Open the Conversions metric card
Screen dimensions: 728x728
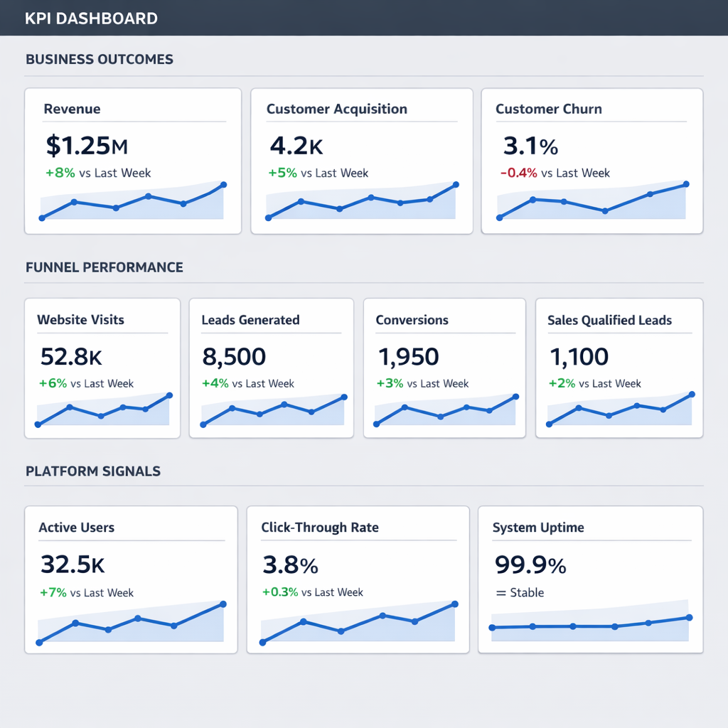point(444,367)
